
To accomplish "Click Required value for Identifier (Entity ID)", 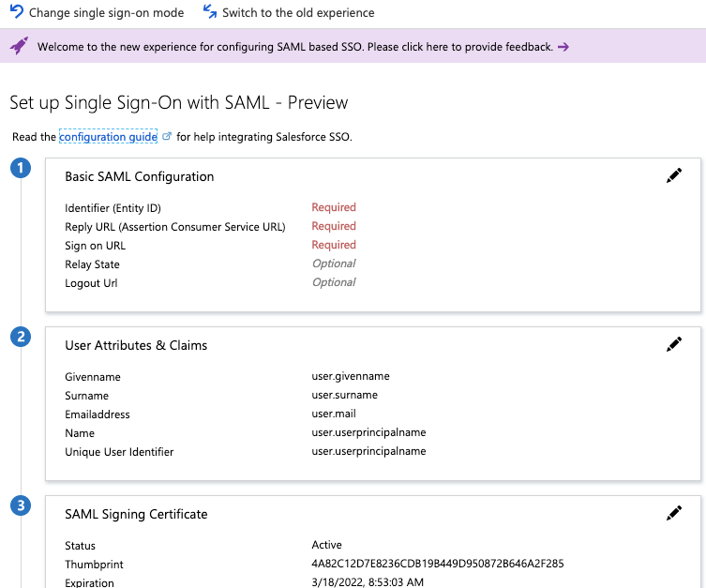I will click(334, 207).
